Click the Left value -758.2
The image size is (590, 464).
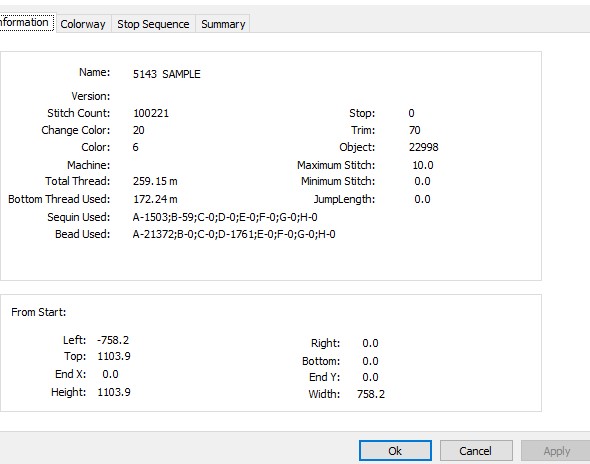click(x=113, y=340)
